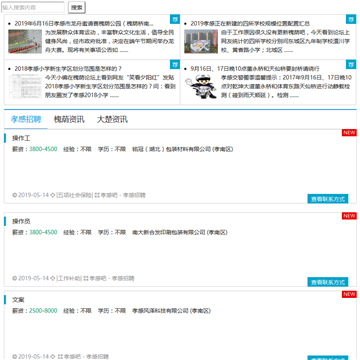The image size is (360, 360).
Task: Click the new schools article summary text
Action: pos(286,42)
